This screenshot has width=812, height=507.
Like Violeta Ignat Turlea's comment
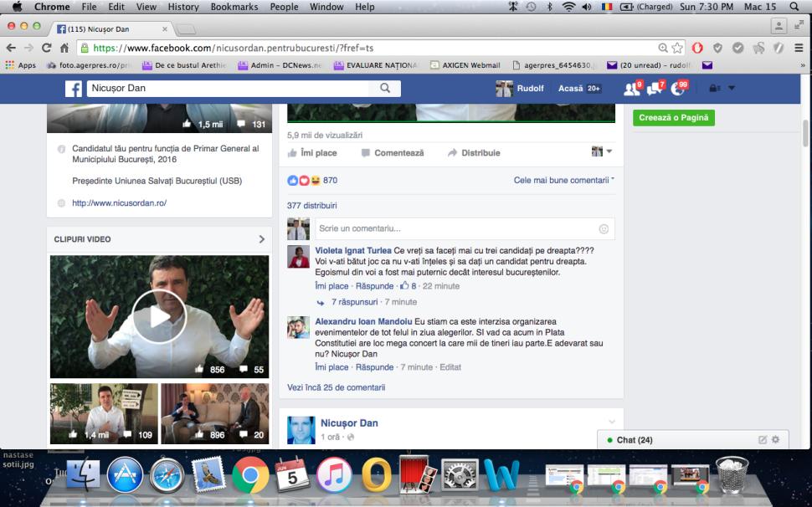pyautogui.click(x=331, y=286)
